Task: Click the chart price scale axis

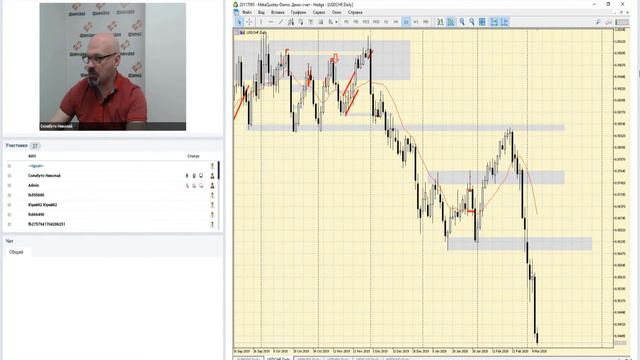Action: point(621,188)
